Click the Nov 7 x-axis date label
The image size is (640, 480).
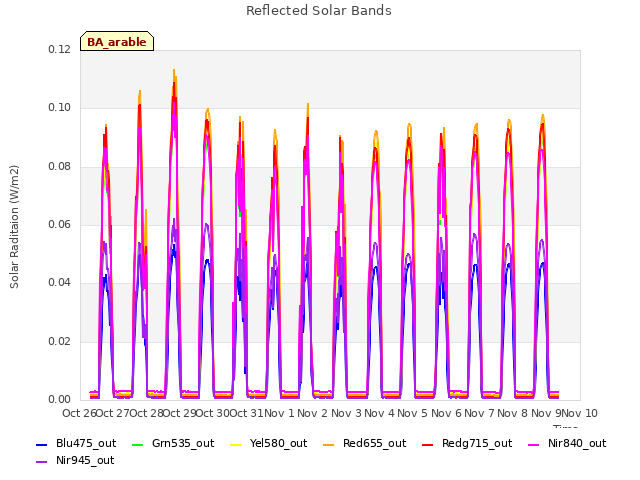click(x=480, y=413)
